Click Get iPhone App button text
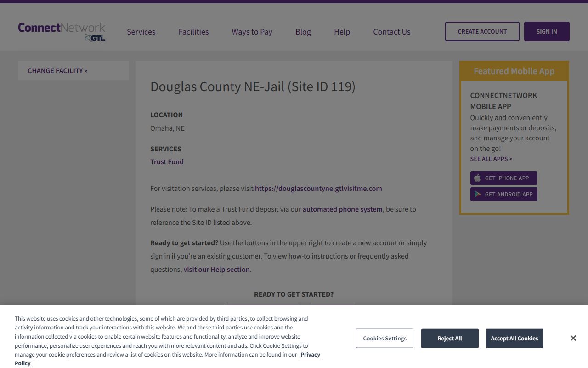Viewport: 588px width, 368px height. (507, 178)
